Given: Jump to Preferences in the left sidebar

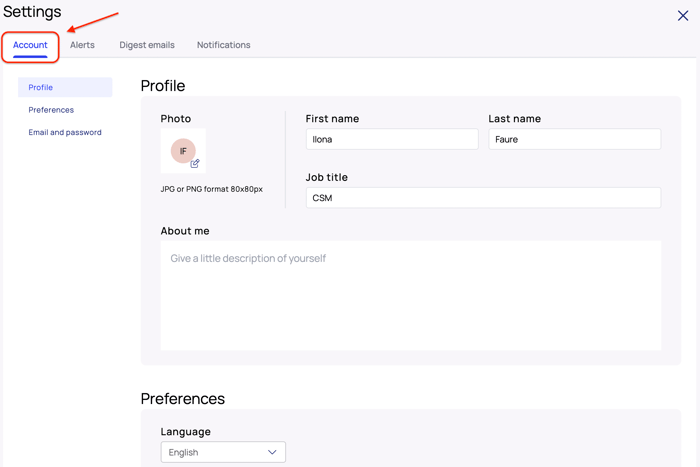Looking at the screenshot, I should [51, 110].
